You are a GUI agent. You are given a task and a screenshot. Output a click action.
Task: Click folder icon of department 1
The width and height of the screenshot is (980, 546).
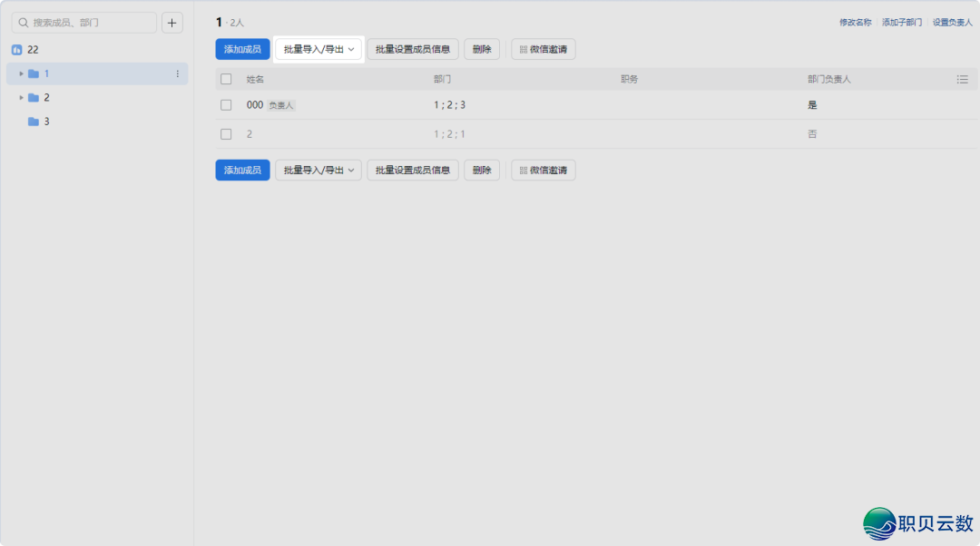(34, 73)
